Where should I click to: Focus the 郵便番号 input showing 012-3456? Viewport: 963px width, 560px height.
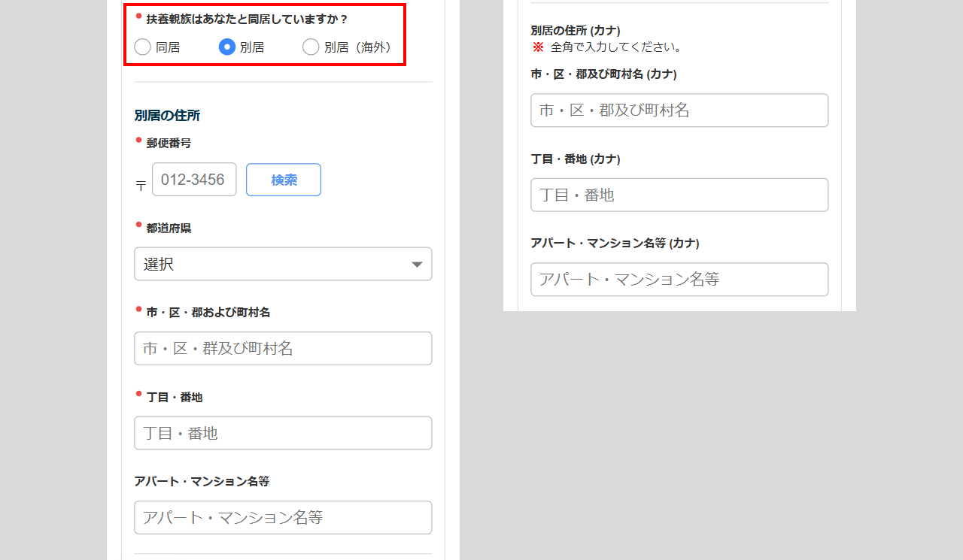(x=194, y=180)
